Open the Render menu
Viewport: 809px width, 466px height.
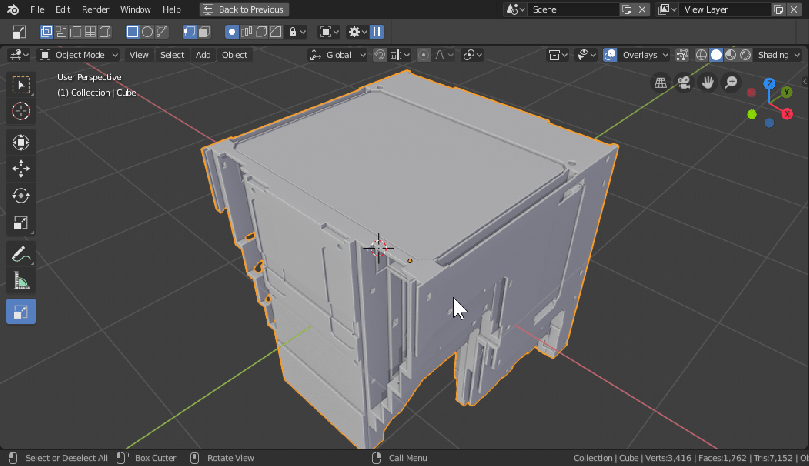coord(95,9)
